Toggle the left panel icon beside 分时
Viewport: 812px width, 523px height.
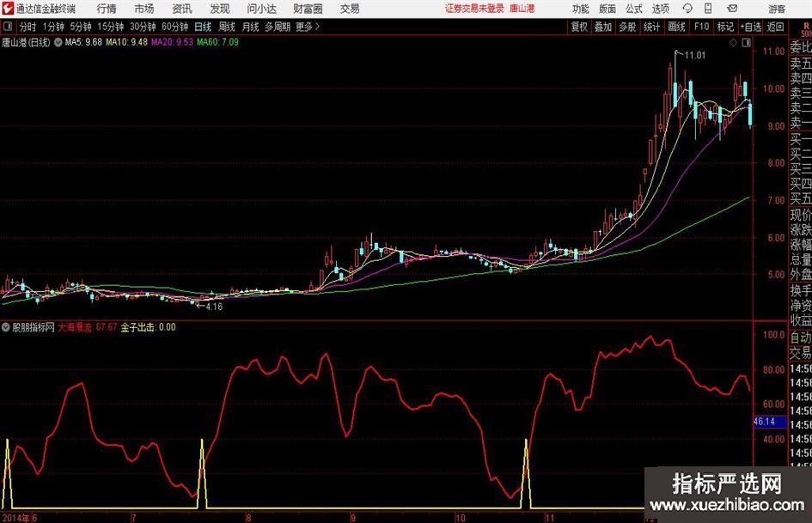(x=8, y=27)
